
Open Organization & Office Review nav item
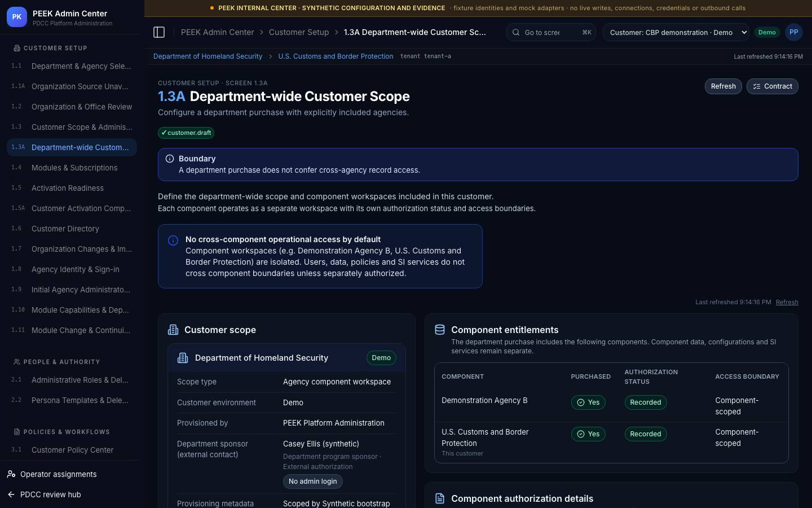(x=72, y=107)
